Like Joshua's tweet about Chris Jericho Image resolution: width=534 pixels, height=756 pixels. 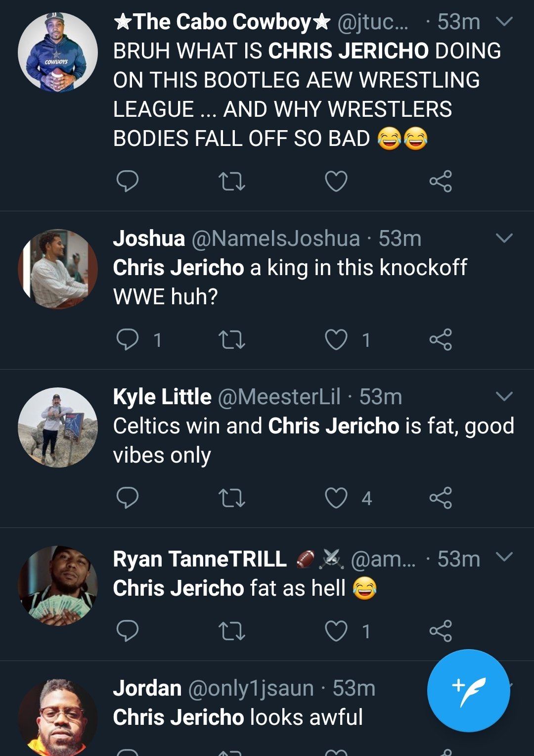[336, 339]
